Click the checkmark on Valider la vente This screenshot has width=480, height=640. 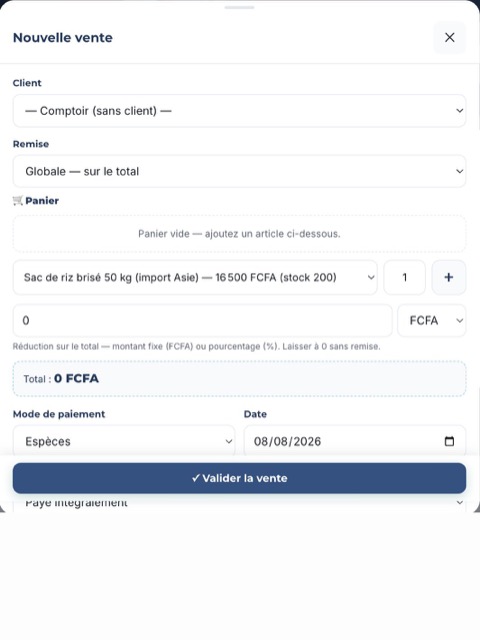(196, 478)
